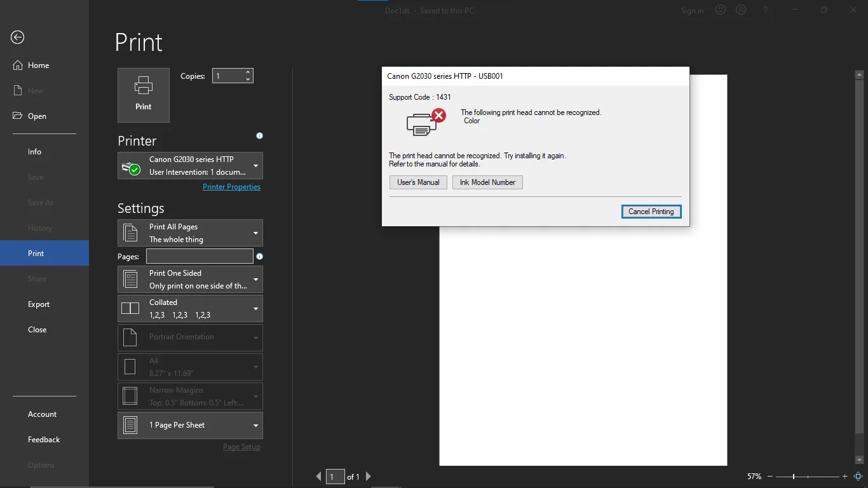Screen dimensions: 868x488
Task: Open the Info page in sidebar
Action: 44,152
